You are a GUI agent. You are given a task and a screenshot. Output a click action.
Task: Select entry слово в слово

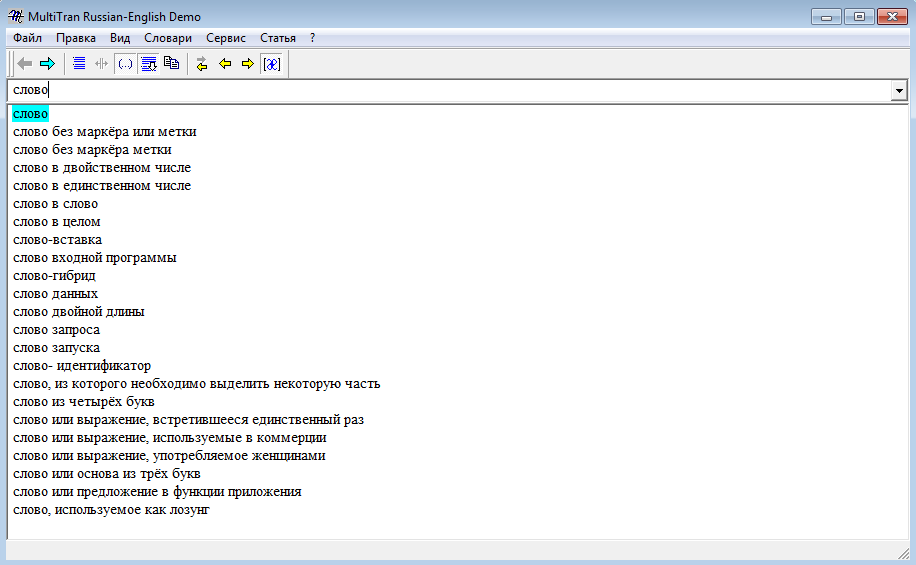pos(55,203)
